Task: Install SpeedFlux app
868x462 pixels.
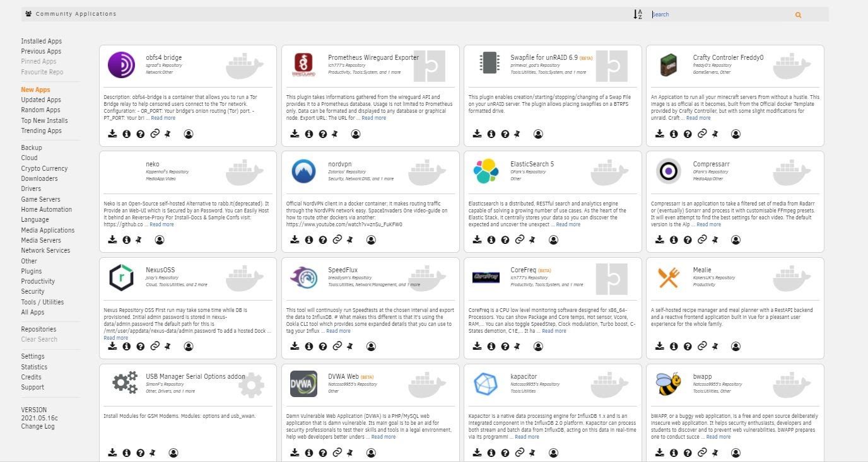Action: [x=295, y=347]
